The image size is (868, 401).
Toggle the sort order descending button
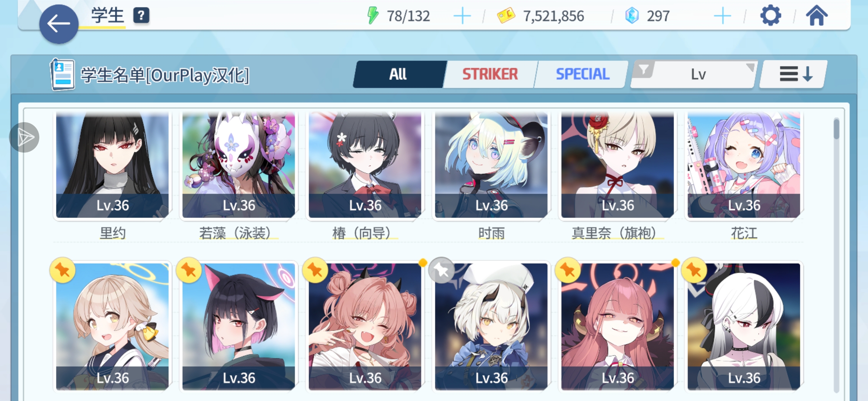click(793, 74)
